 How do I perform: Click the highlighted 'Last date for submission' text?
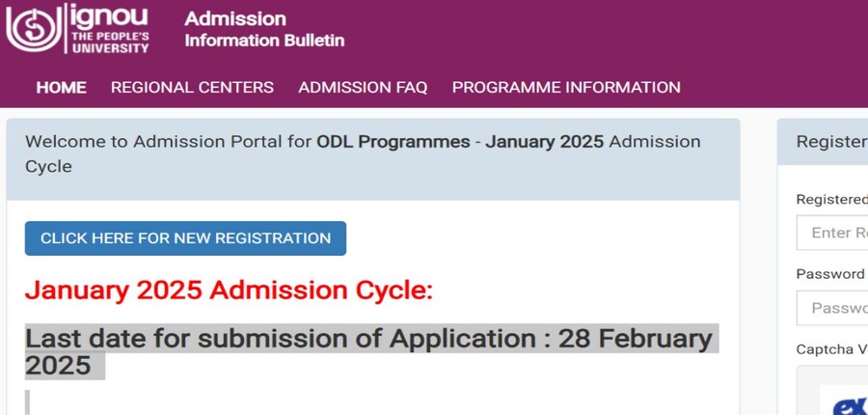click(367, 340)
